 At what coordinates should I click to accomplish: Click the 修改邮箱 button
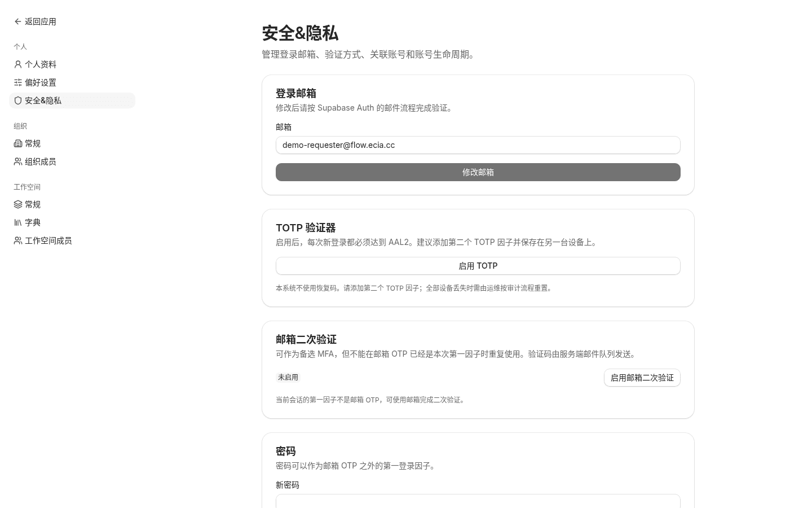[478, 172]
